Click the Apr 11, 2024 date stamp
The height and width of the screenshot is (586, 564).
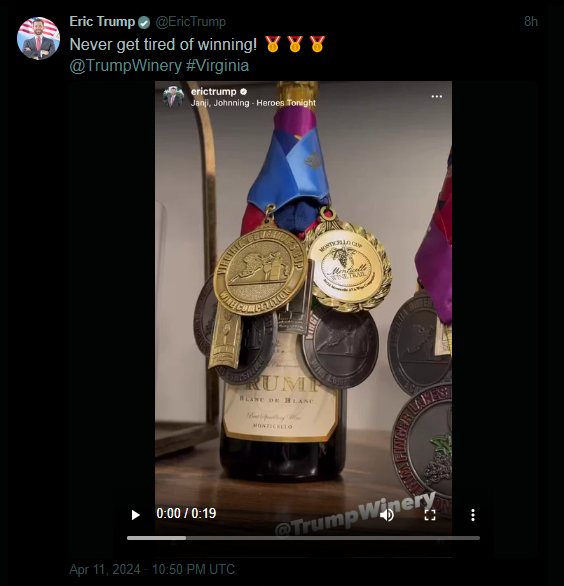coord(104,569)
